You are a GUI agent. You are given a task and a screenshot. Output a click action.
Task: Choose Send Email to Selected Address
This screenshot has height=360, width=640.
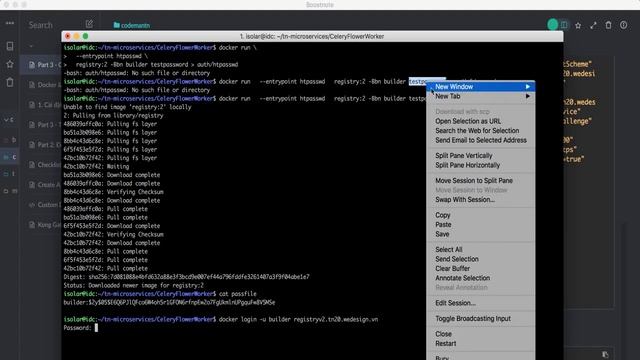(x=480, y=140)
